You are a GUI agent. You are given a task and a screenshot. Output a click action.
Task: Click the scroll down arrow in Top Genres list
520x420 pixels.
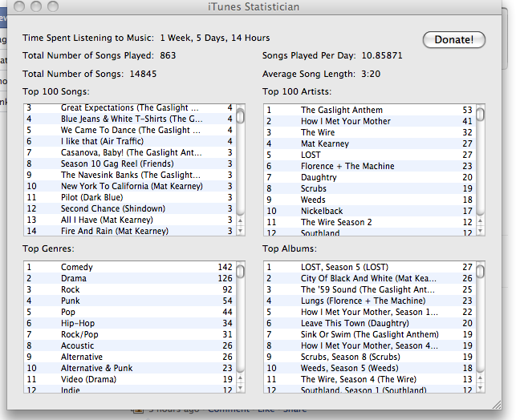click(x=241, y=388)
